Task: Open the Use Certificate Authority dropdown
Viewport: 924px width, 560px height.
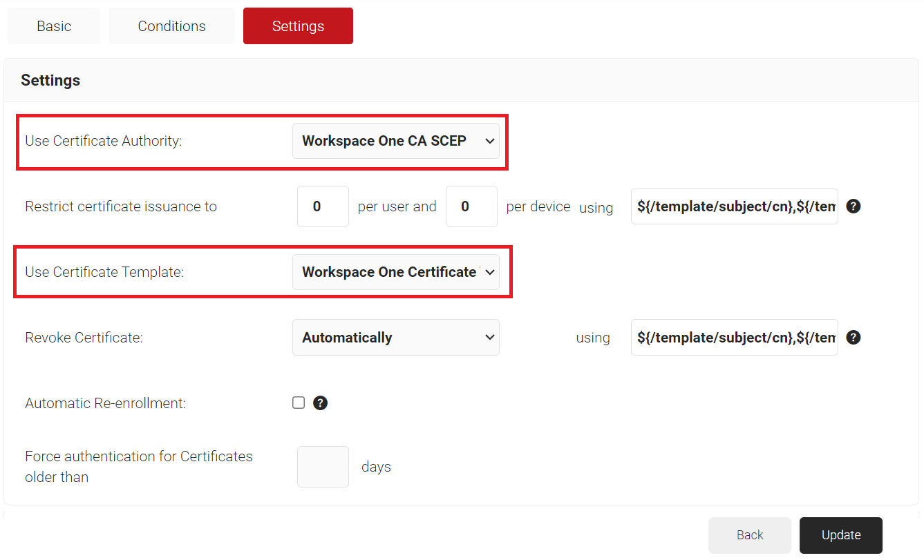Action: (396, 141)
